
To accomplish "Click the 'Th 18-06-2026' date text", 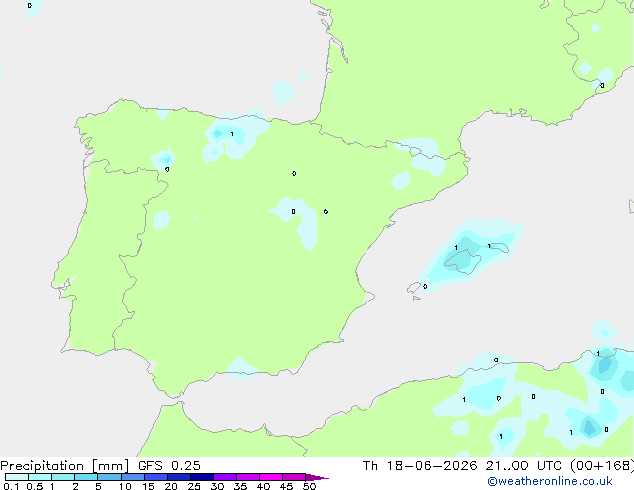I will tap(420, 466).
